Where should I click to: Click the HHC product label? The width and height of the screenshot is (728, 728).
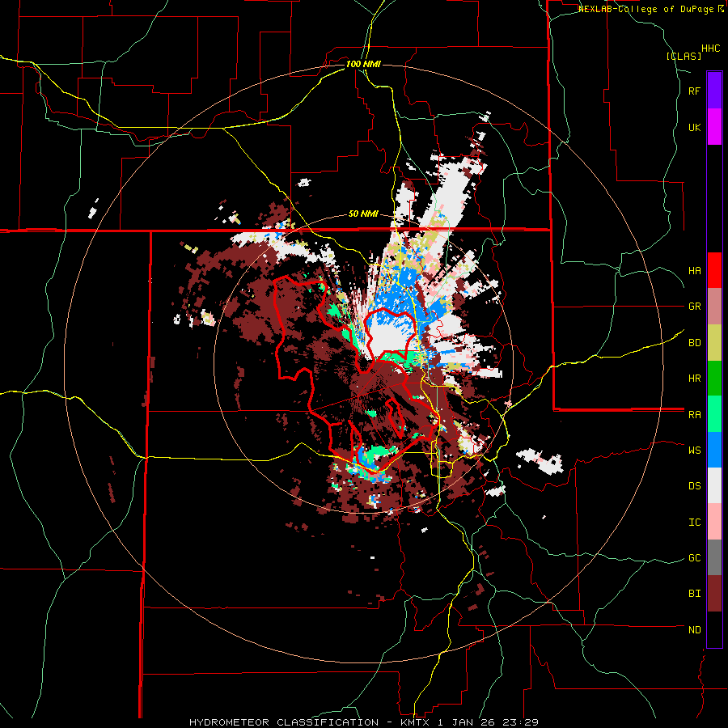711,49
